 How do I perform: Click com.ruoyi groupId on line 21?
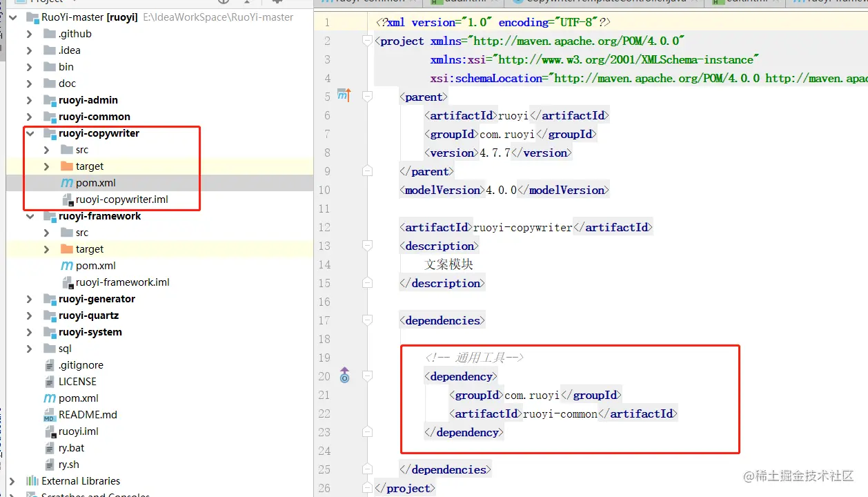pos(532,395)
